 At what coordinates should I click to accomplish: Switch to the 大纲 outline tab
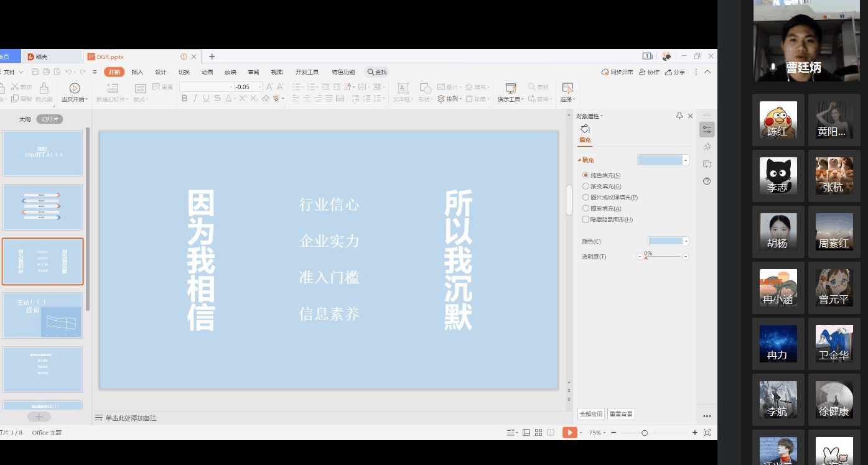25,119
